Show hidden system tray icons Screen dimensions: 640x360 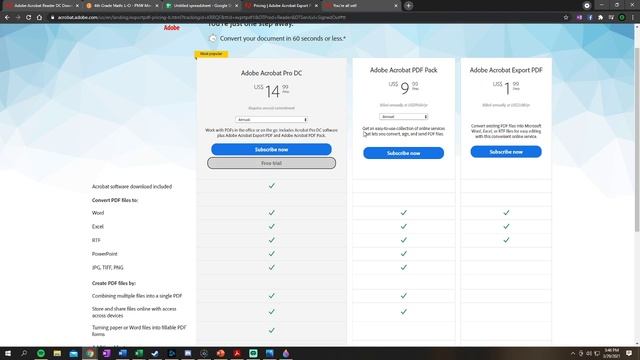[573, 353]
